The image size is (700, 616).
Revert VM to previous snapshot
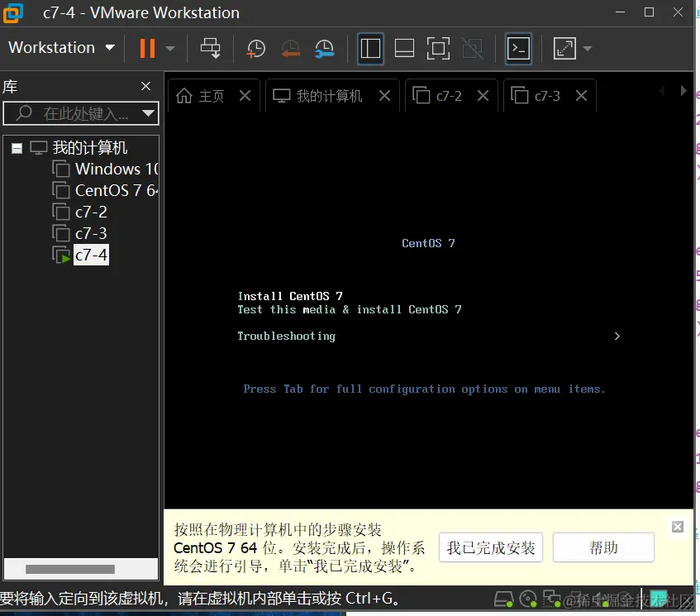tap(290, 49)
